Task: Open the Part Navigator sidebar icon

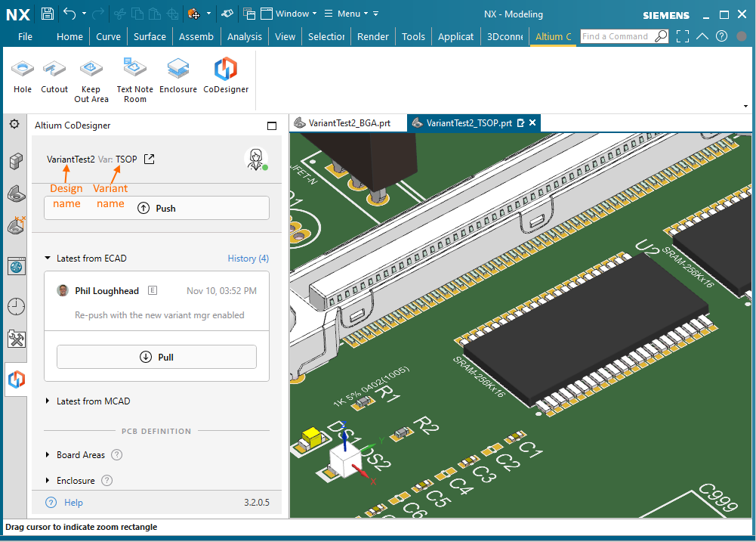Action: pyautogui.click(x=16, y=194)
